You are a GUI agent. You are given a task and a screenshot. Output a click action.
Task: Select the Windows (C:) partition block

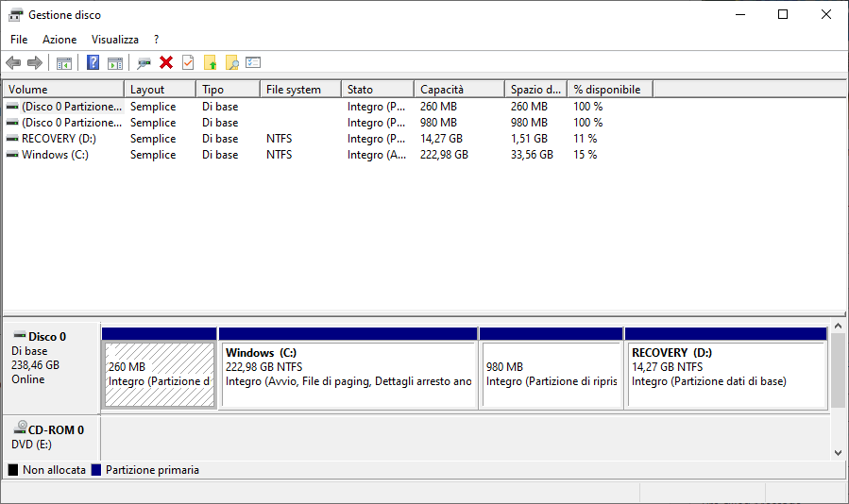point(348,374)
